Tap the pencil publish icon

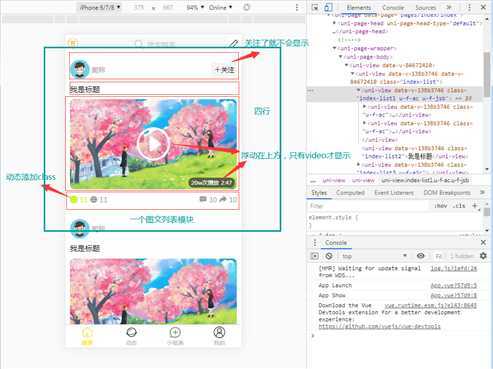234,43
